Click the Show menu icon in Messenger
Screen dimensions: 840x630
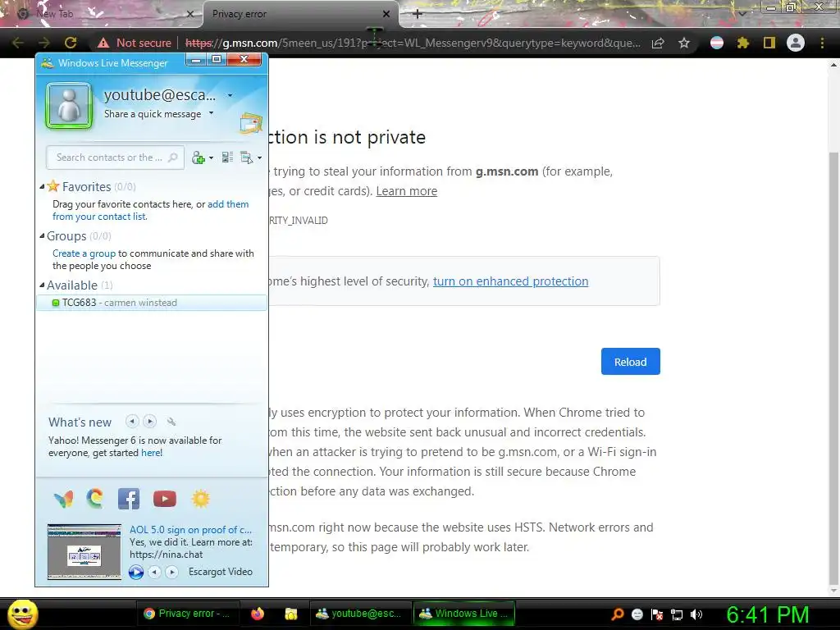pos(246,157)
